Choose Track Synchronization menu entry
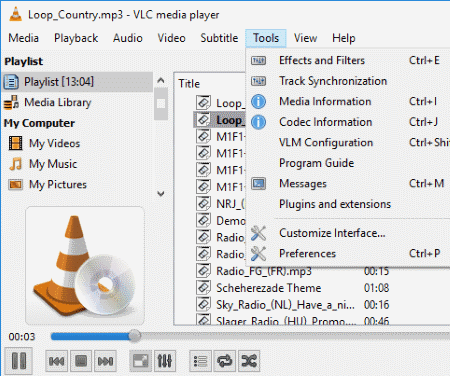The image size is (450, 376). point(348,81)
